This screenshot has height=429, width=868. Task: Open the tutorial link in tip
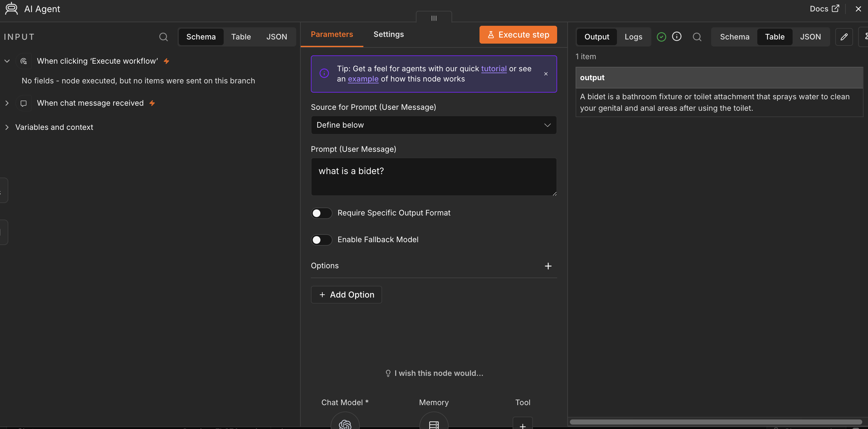pos(493,69)
